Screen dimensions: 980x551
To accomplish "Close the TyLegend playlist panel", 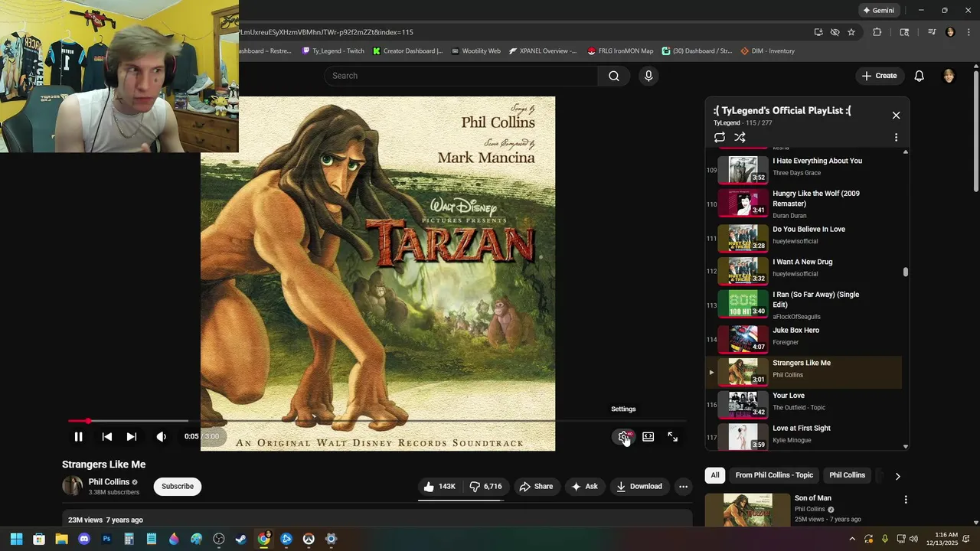I will 896,116.
